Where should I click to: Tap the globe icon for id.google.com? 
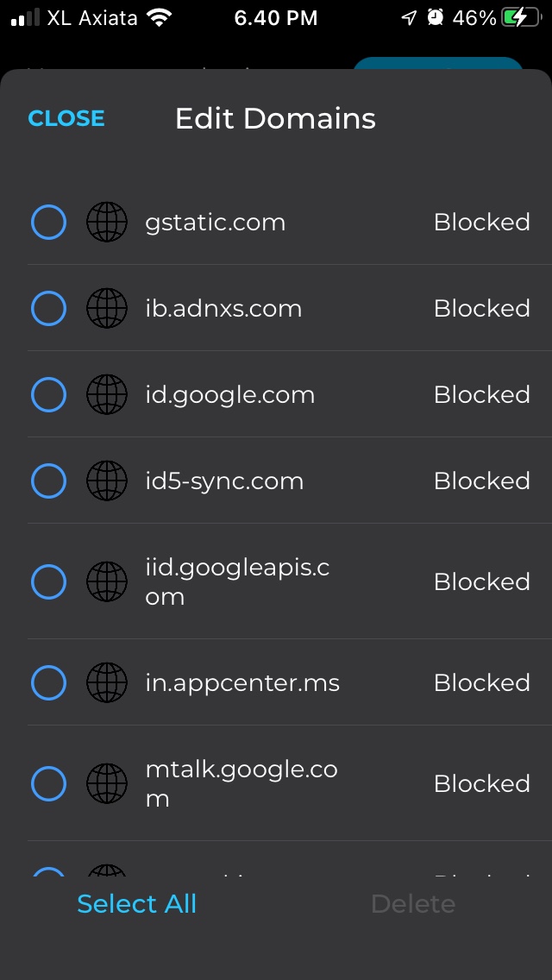tap(107, 395)
